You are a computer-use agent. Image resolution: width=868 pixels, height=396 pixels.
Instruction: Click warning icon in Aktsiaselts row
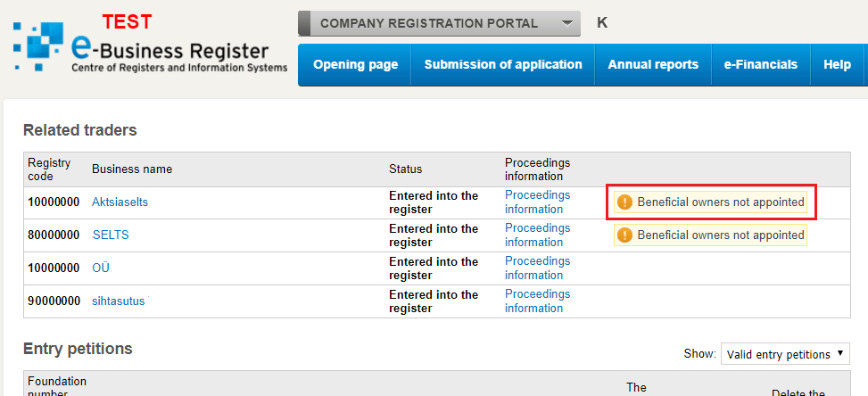point(624,202)
